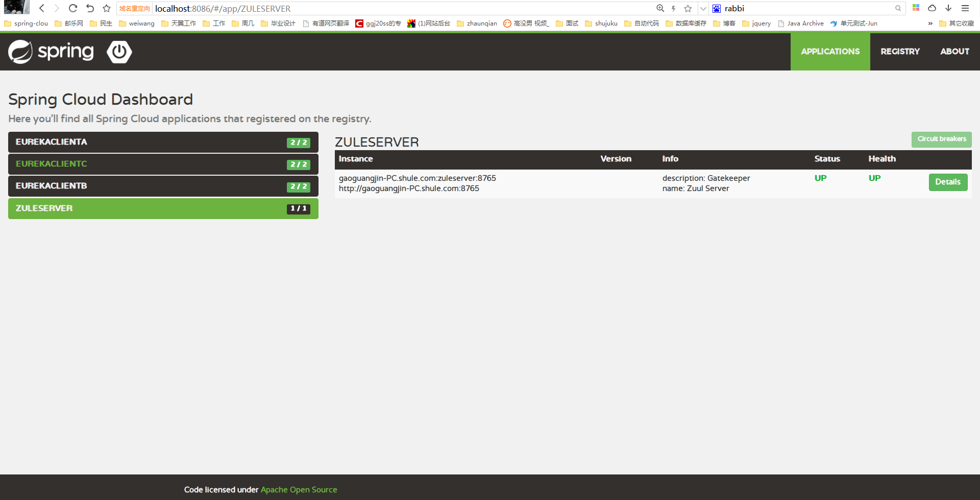The width and height of the screenshot is (980, 500).
Task: Click the Spring Boot power hexagon icon
Action: [119, 52]
